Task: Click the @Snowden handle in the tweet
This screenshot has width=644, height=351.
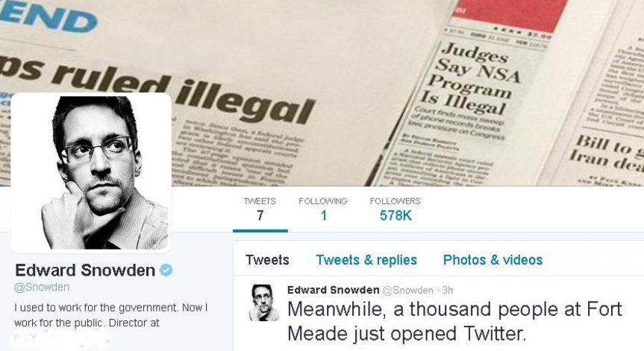Action: tap(408, 291)
